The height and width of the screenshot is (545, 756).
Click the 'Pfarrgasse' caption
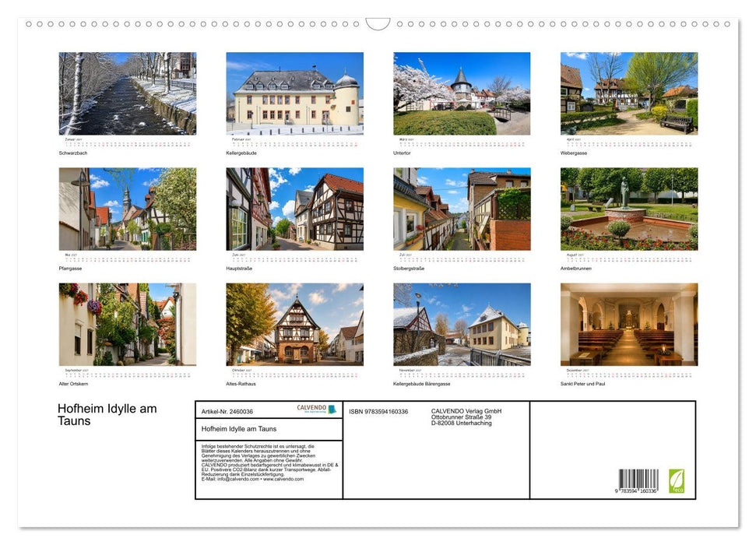(x=70, y=268)
